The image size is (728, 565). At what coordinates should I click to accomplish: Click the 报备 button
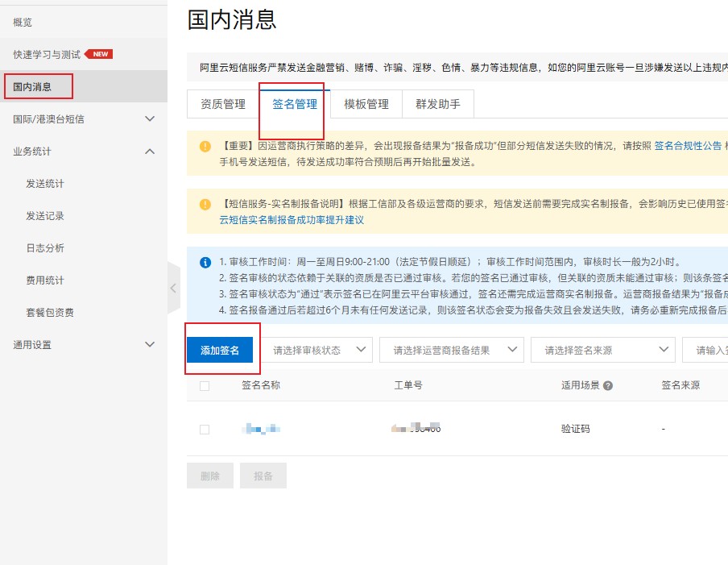263,476
